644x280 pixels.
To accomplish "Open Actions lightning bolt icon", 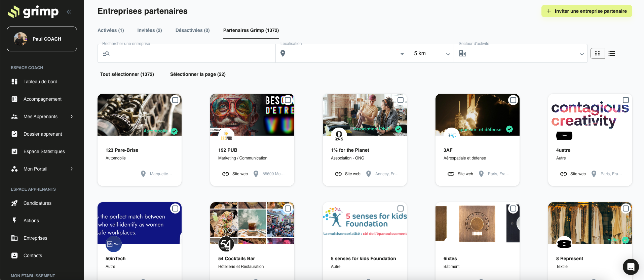I will tap(14, 221).
